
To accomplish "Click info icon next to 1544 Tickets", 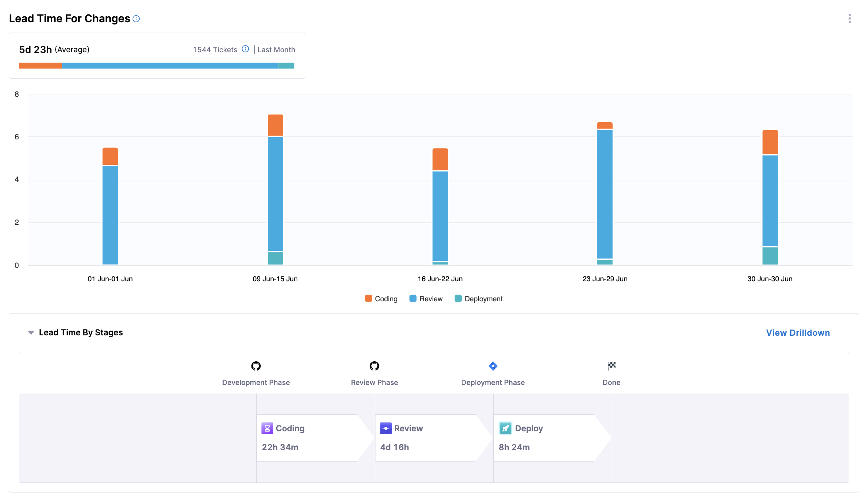I will click(x=245, y=49).
